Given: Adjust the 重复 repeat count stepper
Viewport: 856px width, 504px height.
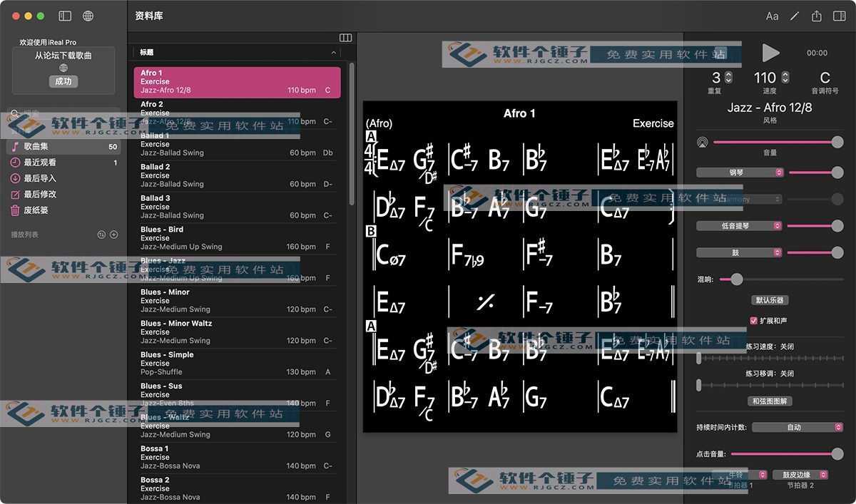Looking at the screenshot, I should tap(728, 77).
